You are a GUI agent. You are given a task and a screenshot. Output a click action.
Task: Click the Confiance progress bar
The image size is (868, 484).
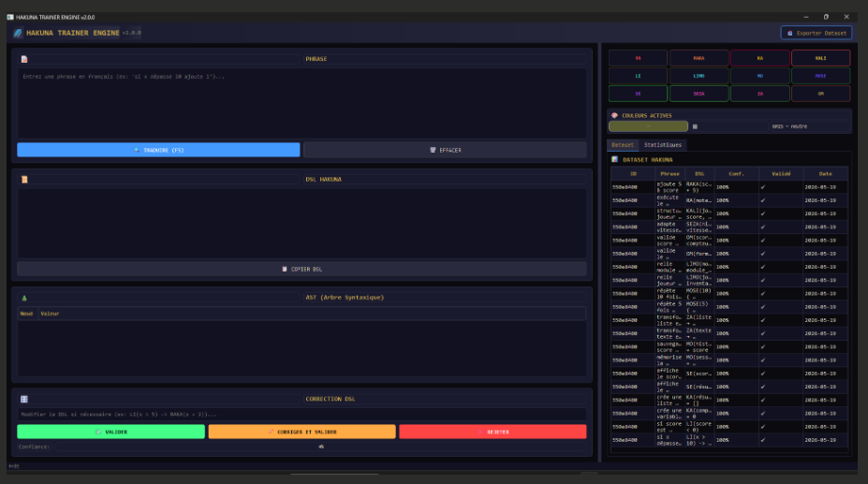coord(321,447)
